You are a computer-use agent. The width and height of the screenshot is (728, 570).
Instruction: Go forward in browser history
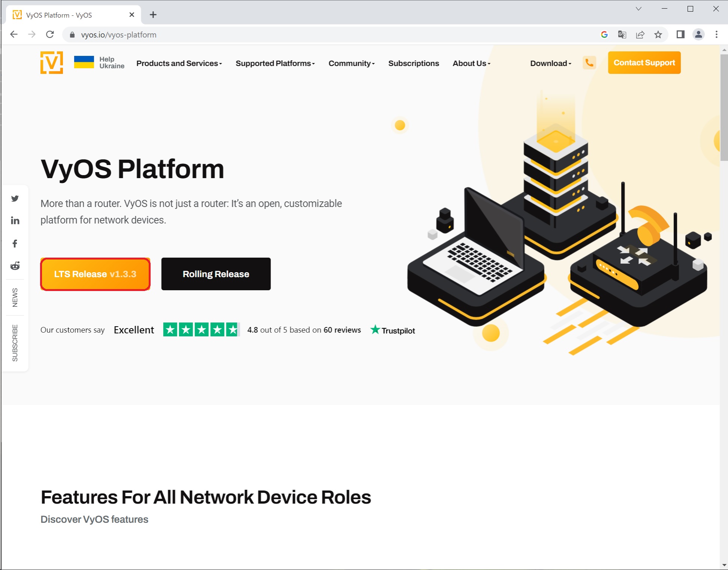pos(32,34)
